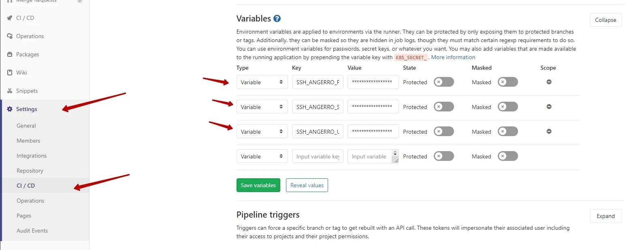Click the Operations icon in the sidebar
The width and height of the screenshot is (644, 250).
(10, 36)
